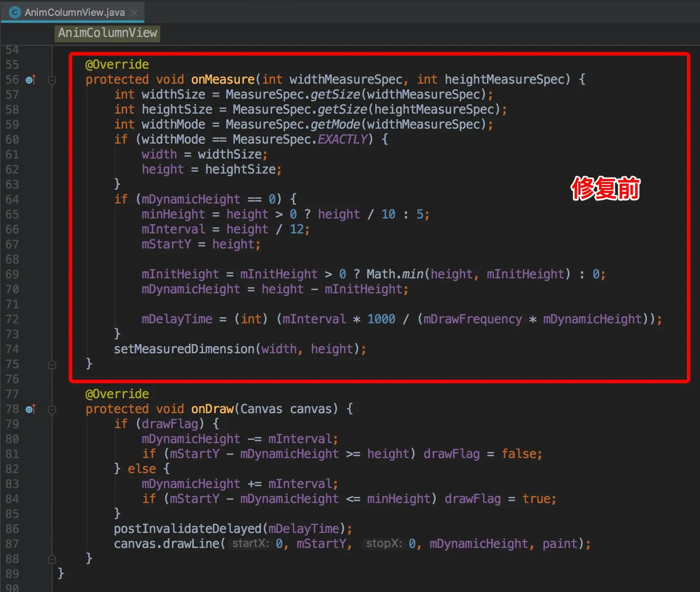This screenshot has height=592, width=700.
Task: Click the canvas.drawLine call
Action: tap(166, 544)
